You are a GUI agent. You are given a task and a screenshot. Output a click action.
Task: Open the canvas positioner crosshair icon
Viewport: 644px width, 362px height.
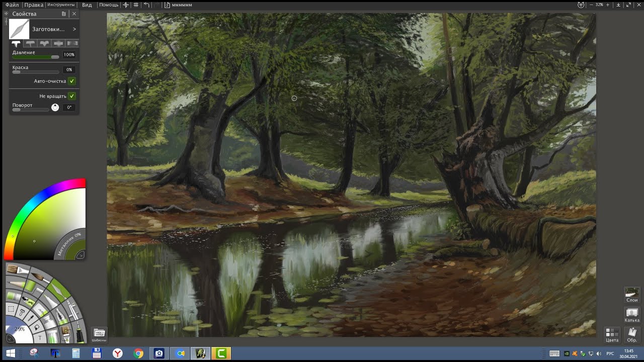pos(126,5)
